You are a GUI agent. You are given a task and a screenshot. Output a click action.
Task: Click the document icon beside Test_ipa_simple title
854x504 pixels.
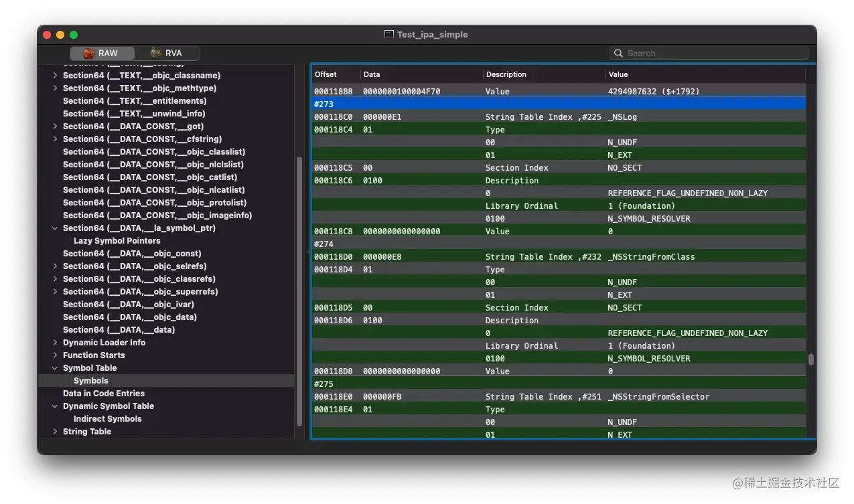(x=388, y=35)
